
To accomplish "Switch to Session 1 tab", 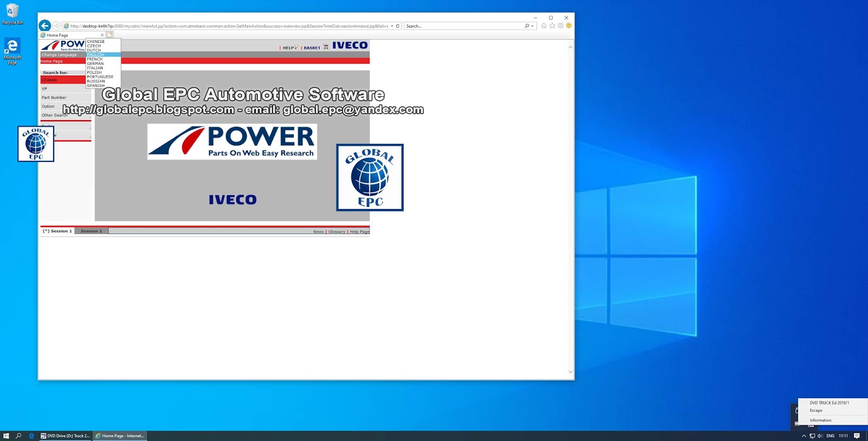I will click(x=58, y=231).
